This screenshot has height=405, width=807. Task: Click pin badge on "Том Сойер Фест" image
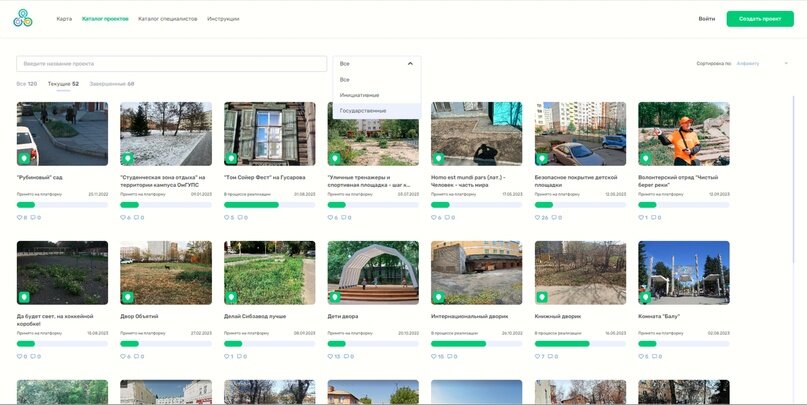coord(232,158)
